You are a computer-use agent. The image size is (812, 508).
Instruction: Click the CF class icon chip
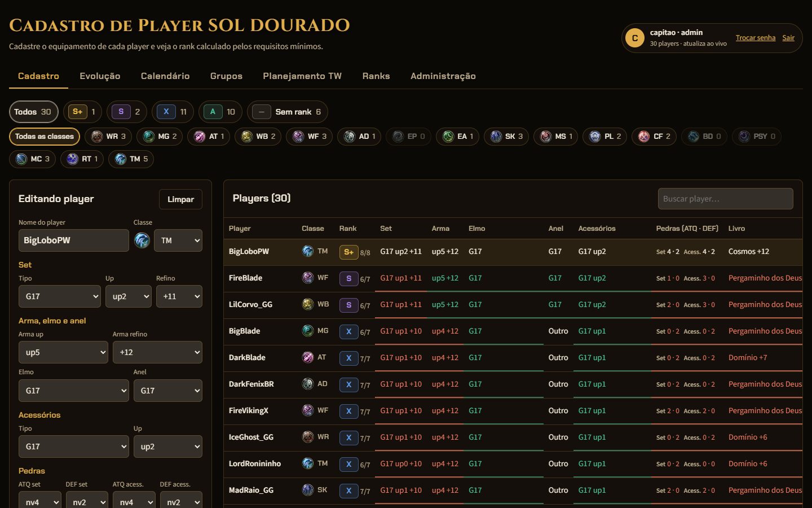(x=654, y=137)
